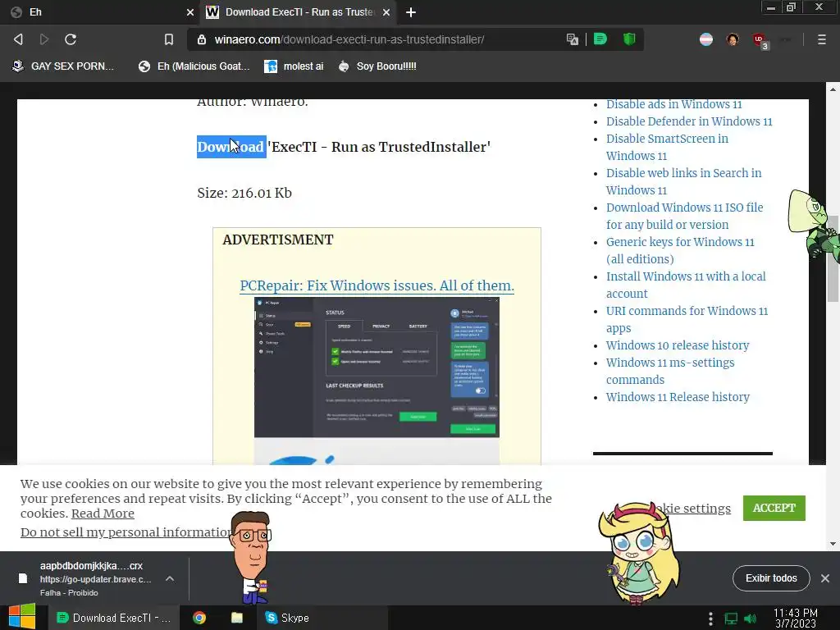Click 'Do not sell my personal information'
The height and width of the screenshot is (630, 840).
click(x=126, y=532)
